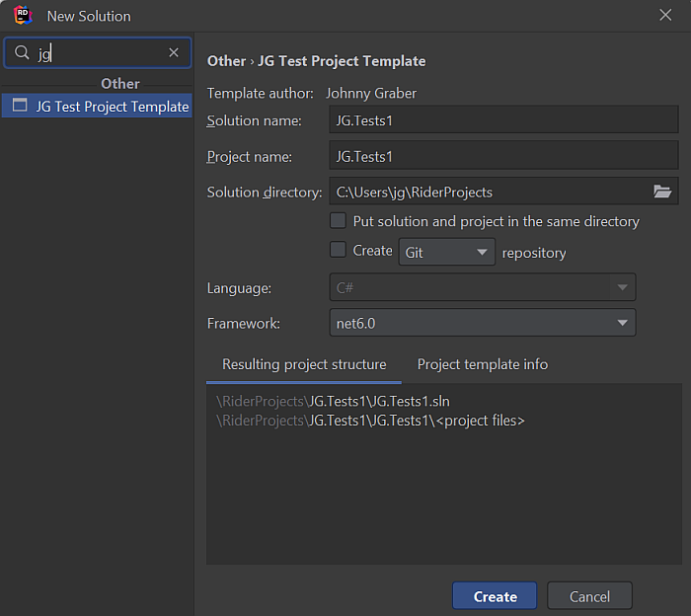Click the Create button
The image size is (691, 616).
click(495, 595)
